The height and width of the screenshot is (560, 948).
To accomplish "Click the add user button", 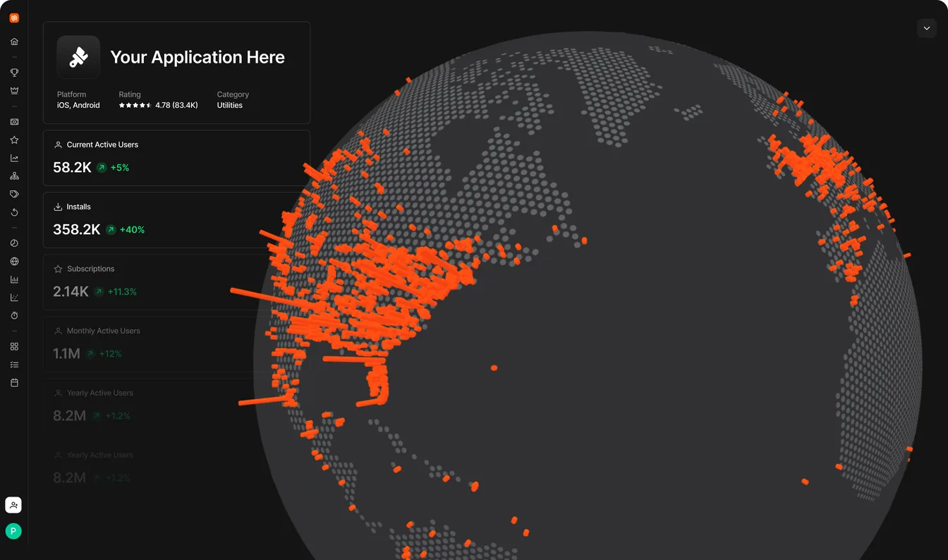I will (x=13, y=505).
